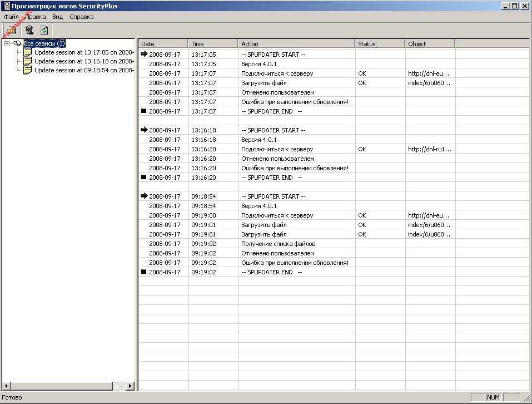This screenshot has height=404, width=532.
Task: Click the trash can delete icon
Action: point(29,31)
